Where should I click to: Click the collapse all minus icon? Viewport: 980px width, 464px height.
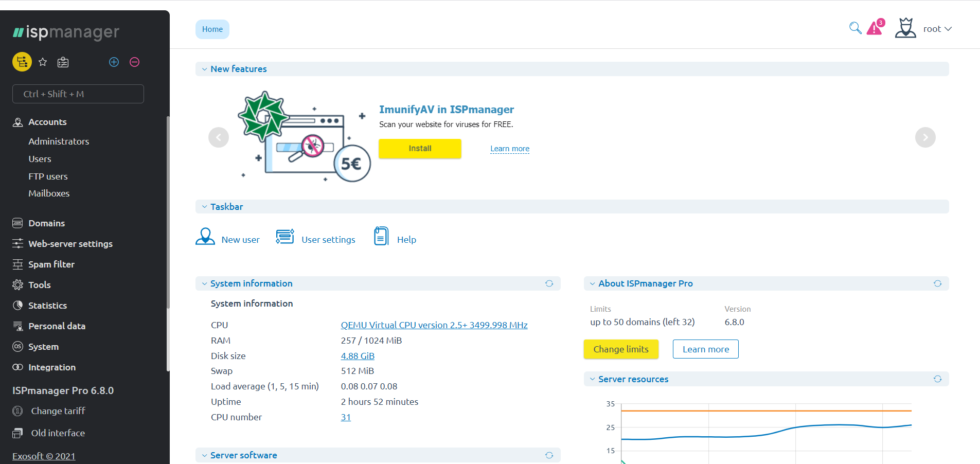coord(134,62)
